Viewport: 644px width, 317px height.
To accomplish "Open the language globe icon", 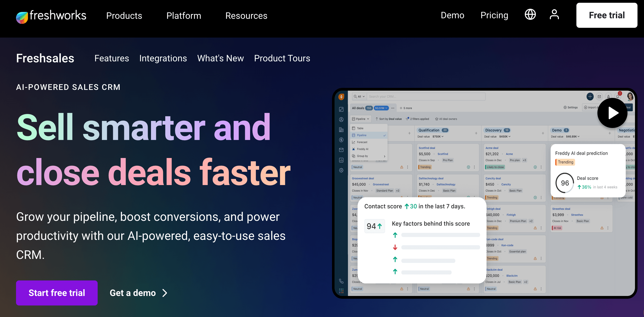I will point(530,15).
